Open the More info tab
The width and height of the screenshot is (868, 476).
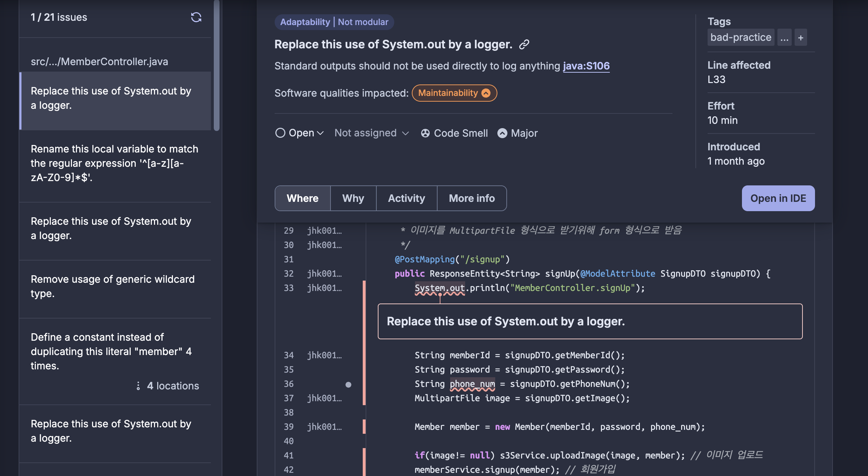pyautogui.click(x=472, y=198)
